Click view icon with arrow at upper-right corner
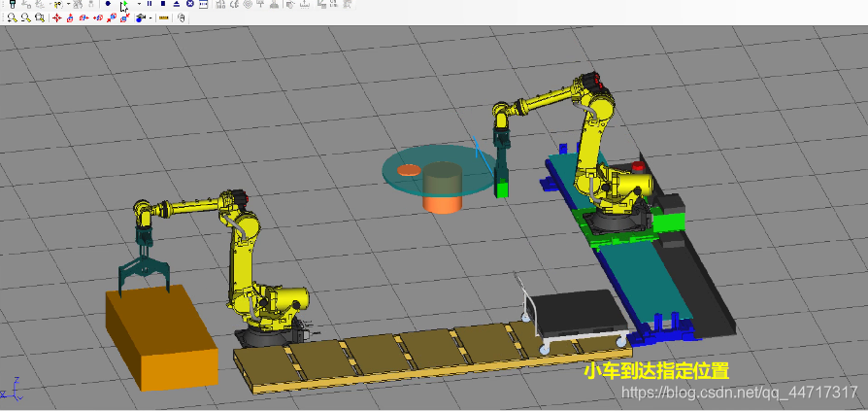This screenshot has width=868, height=411. tap(125, 17)
